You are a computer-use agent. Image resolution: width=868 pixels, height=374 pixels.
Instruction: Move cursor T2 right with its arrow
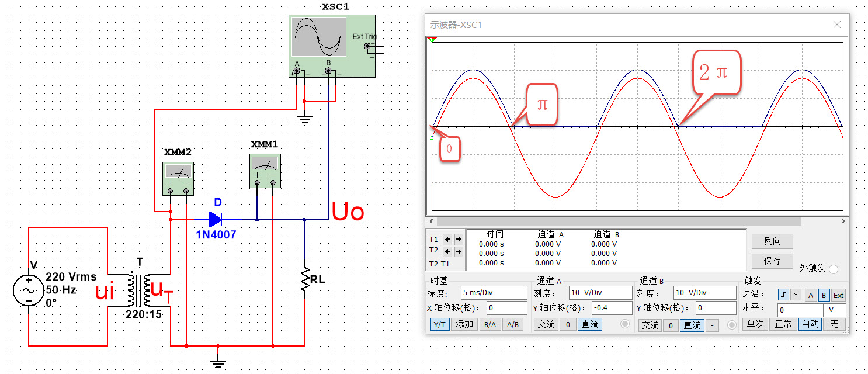point(459,251)
